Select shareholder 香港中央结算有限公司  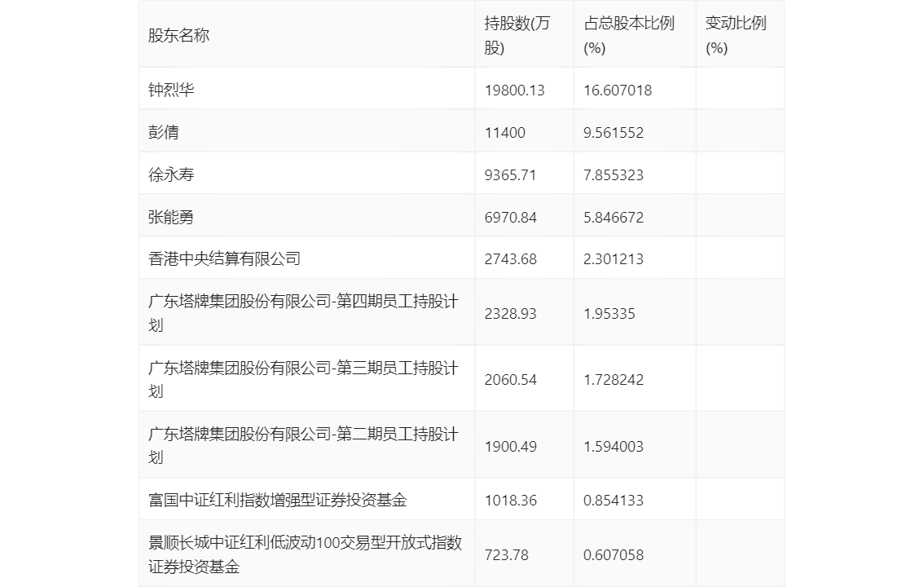pyautogui.click(x=225, y=258)
